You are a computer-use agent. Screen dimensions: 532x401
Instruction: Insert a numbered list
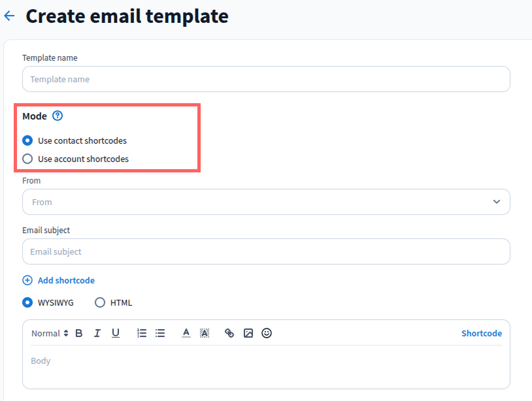(142, 333)
